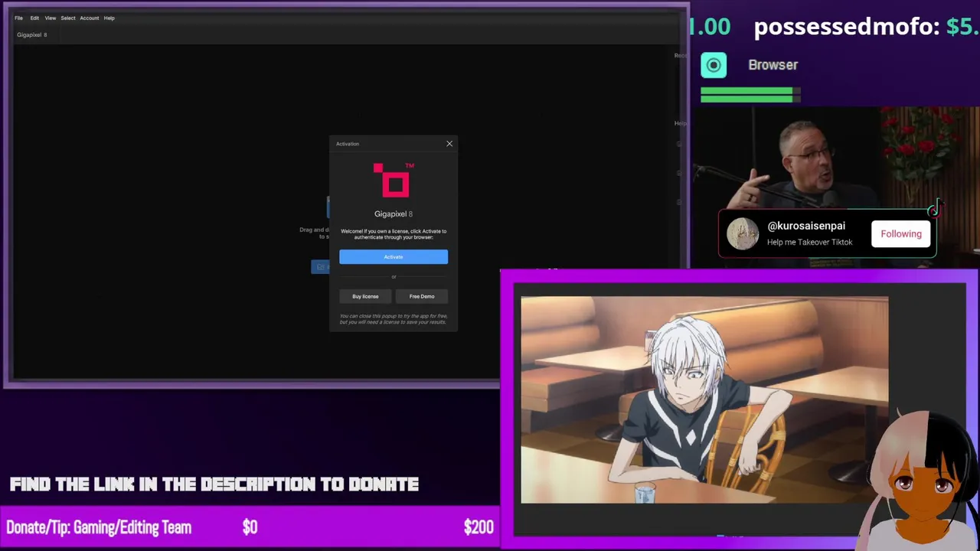Click the Following button for @kurosaisenpai
980x551 pixels.
(x=901, y=233)
